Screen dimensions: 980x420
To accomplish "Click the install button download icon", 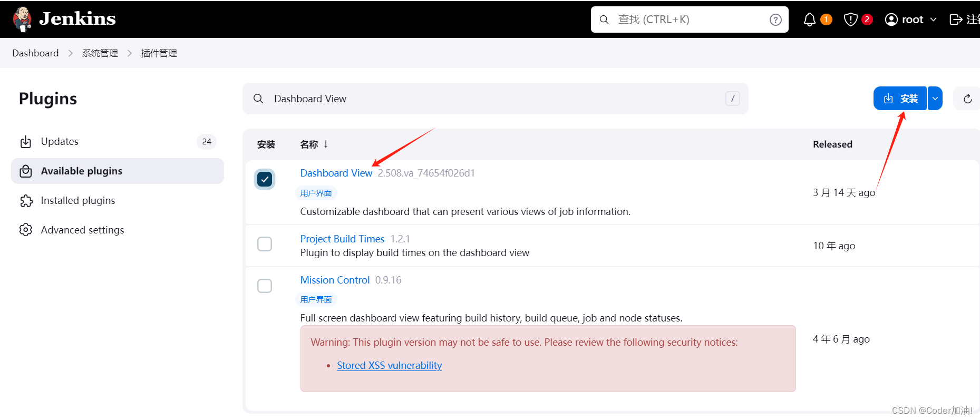I will coord(888,99).
